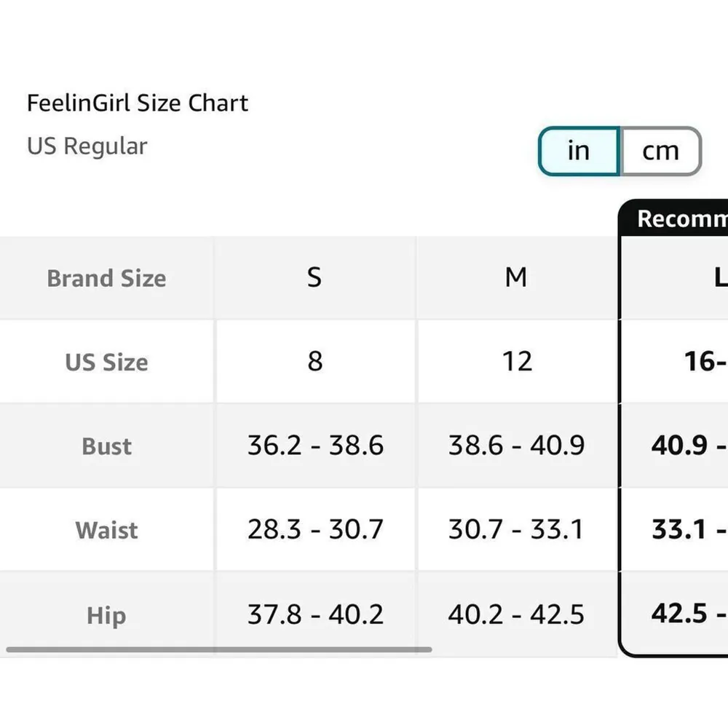Click the US Size row label

tap(106, 362)
